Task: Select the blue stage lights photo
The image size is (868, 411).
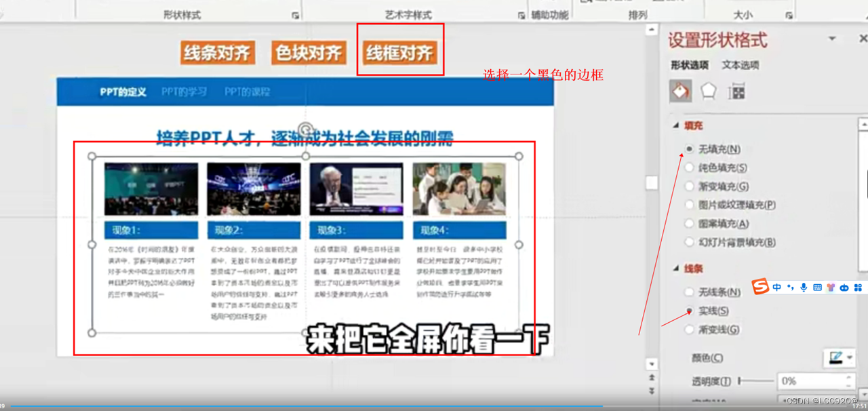Action: point(254,189)
